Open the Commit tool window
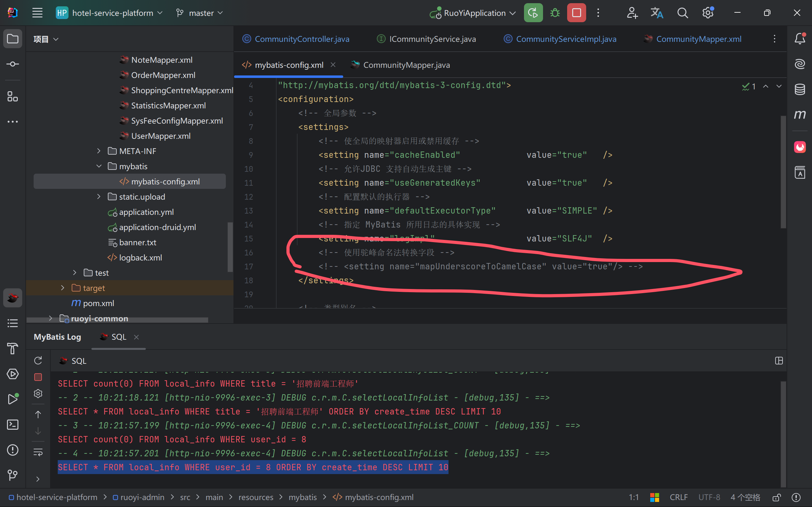Screen dimensions: 812x507 [x=12, y=64]
